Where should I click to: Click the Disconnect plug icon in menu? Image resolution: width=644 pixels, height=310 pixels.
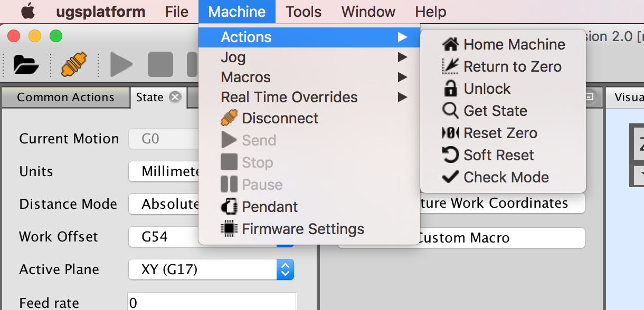229,118
